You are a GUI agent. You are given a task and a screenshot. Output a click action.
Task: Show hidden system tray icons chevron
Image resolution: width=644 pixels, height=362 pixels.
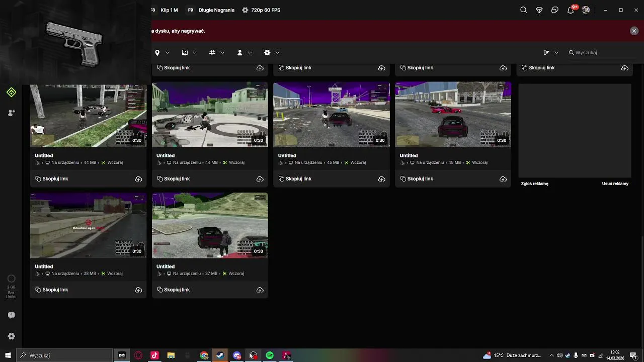(x=551, y=355)
